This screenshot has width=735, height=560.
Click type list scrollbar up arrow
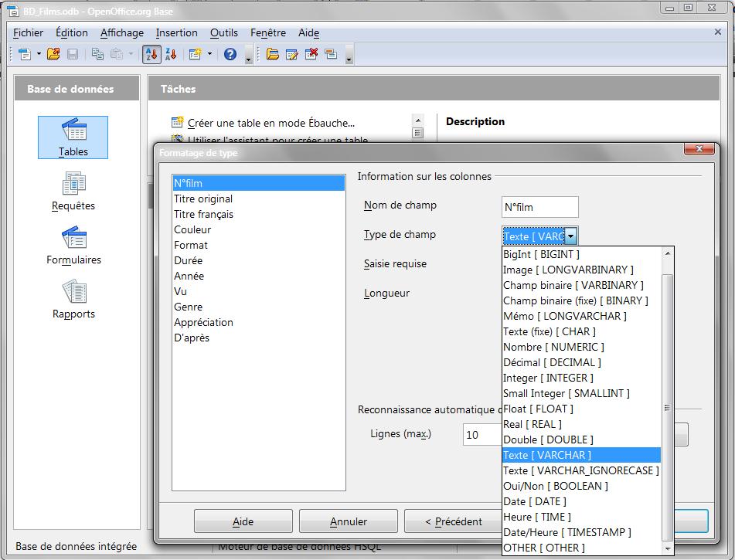point(668,253)
